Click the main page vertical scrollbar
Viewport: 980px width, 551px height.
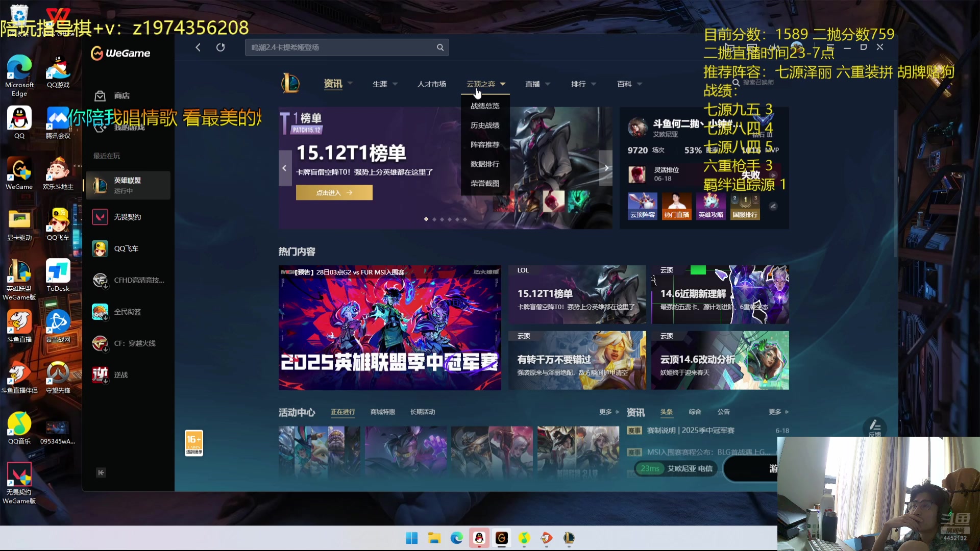click(x=895, y=184)
